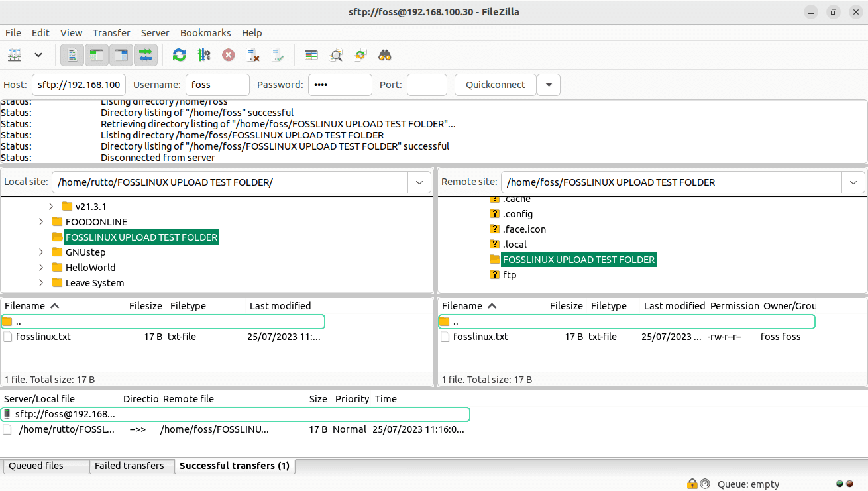Disconnect from the current server
Screen dimensions: 868x491
click(253, 55)
